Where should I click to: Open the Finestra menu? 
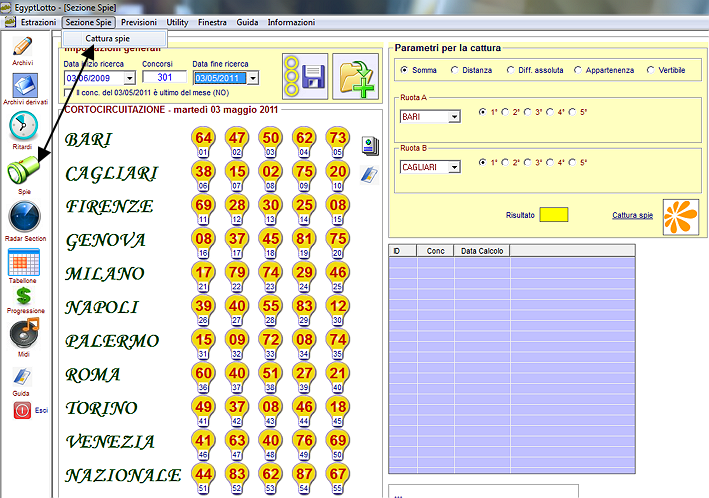pyautogui.click(x=212, y=22)
